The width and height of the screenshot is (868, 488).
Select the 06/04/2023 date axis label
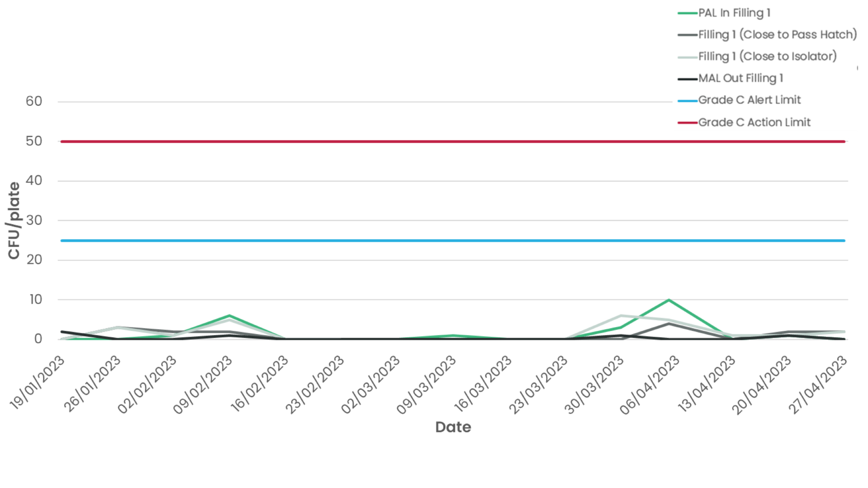(650, 385)
